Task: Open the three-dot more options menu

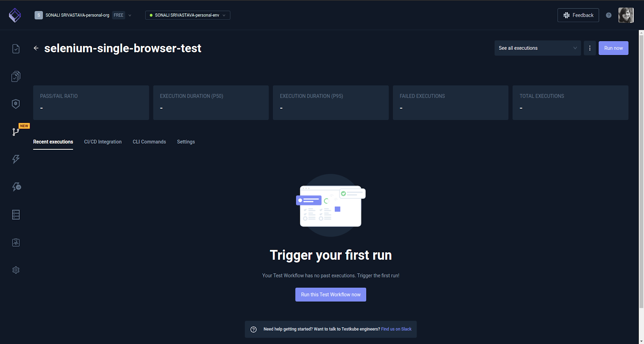Action: pyautogui.click(x=590, y=48)
